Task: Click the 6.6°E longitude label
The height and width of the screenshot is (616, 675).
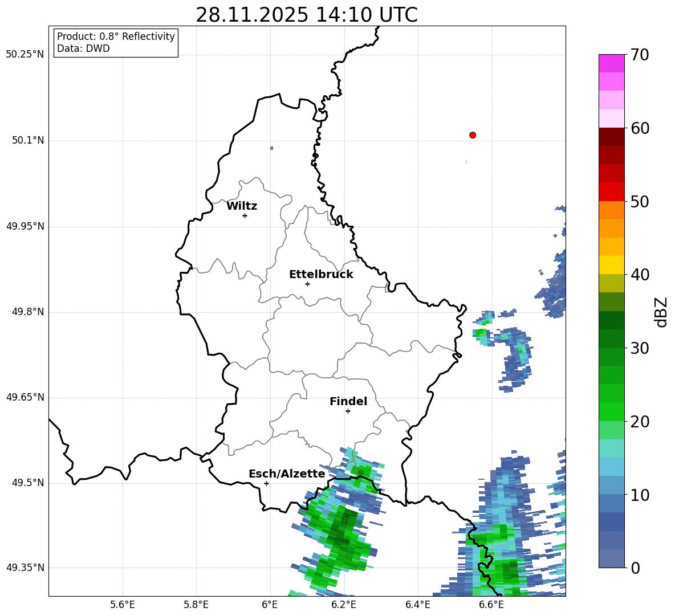Action: pyautogui.click(x=491, y=605)
